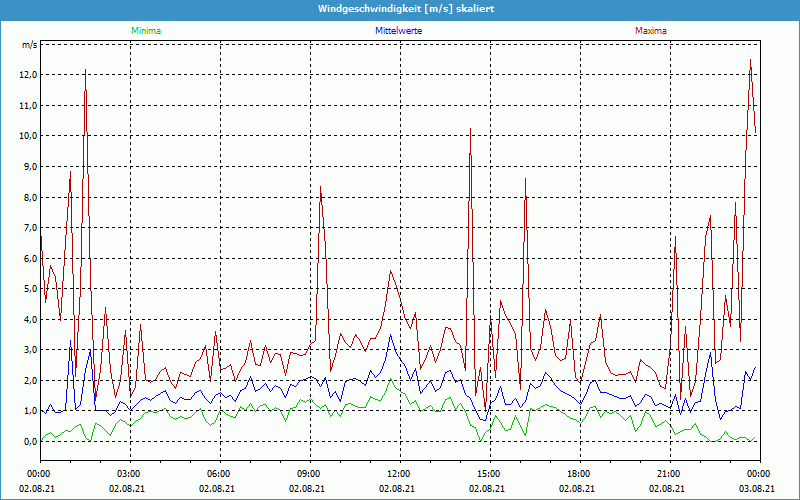Select the green Minima legend label
Screen dimensions: 800x500
pos(145,31)
